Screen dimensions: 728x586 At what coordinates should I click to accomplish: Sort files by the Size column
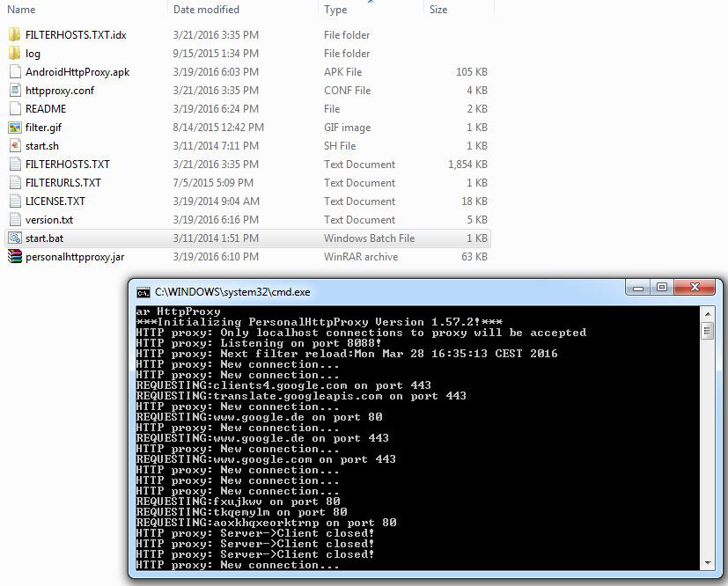tap(438, 10)
